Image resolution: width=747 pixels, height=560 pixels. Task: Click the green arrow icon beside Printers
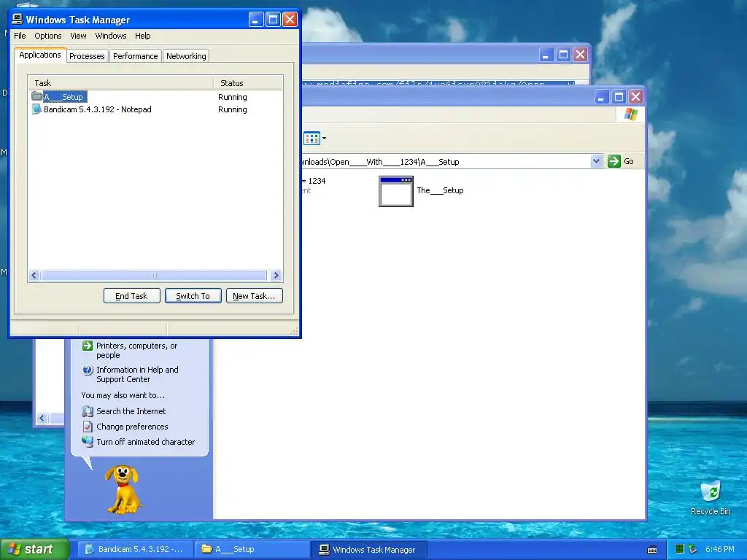coord(88,346)
